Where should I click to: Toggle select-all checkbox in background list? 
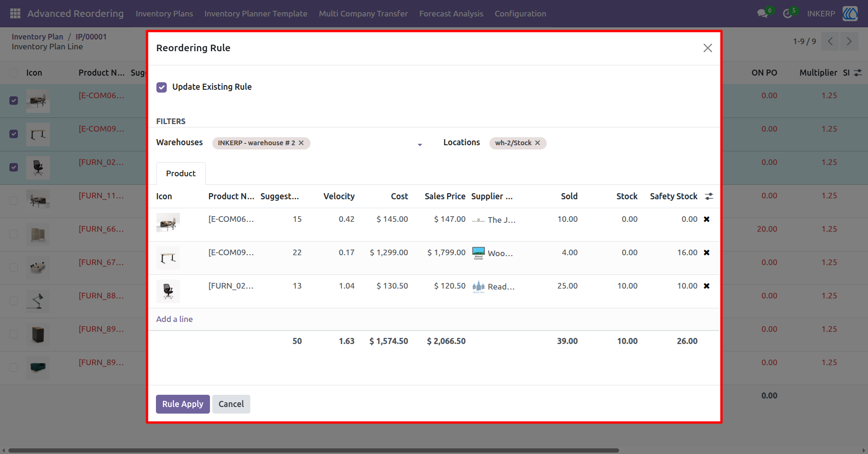tap(14, 73)
